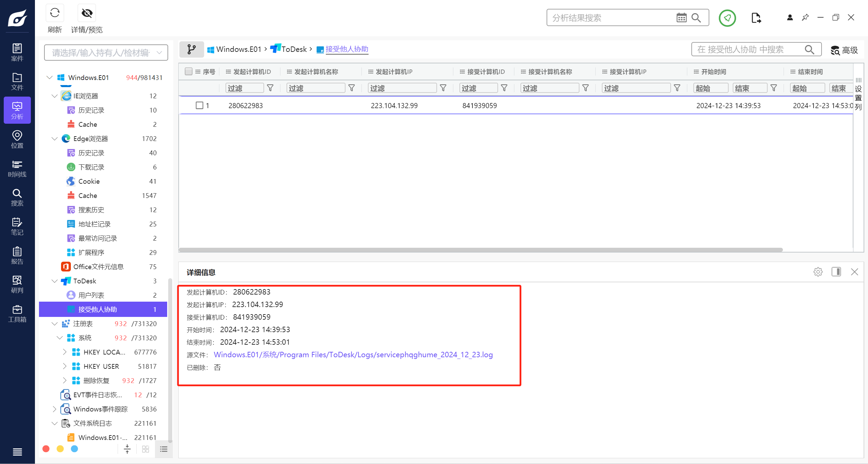868x464 pixels.
Task: Click the refresh (刷新) icon
Action: 55,13
